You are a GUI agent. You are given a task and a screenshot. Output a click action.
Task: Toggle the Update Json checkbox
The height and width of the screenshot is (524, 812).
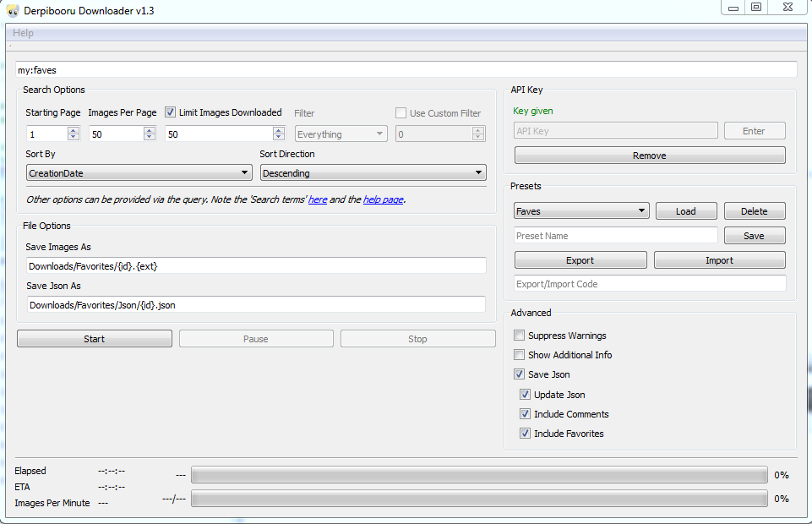click(525, 394)
